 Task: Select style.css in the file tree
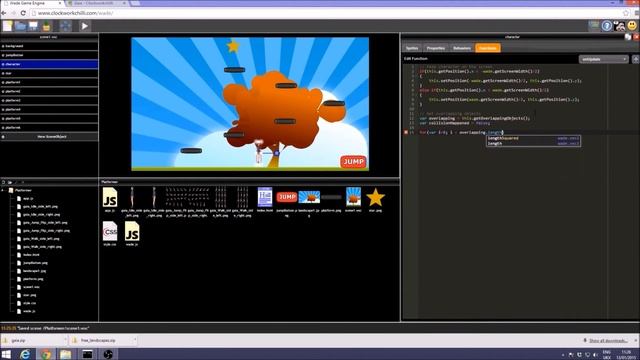(x=29, y=303)
